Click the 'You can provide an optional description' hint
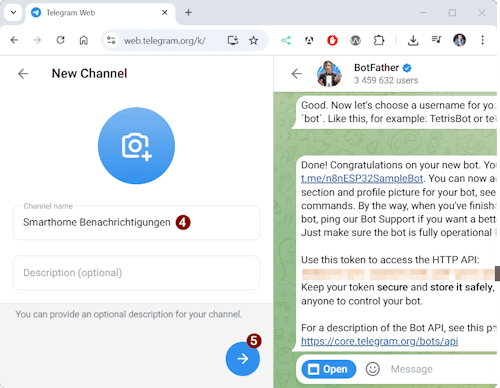This screenshot has width=500, height=388. tap(129, 314)
